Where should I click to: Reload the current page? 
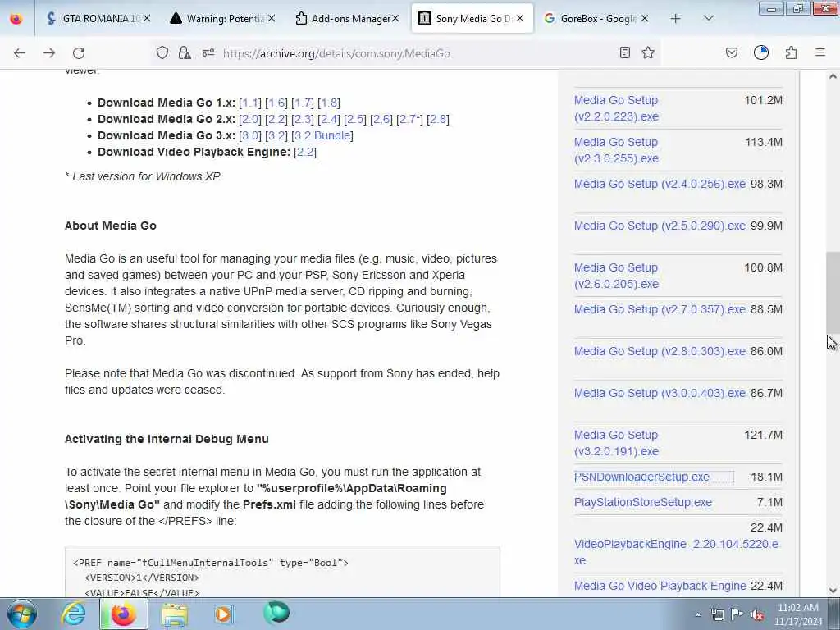coord(79,53)
